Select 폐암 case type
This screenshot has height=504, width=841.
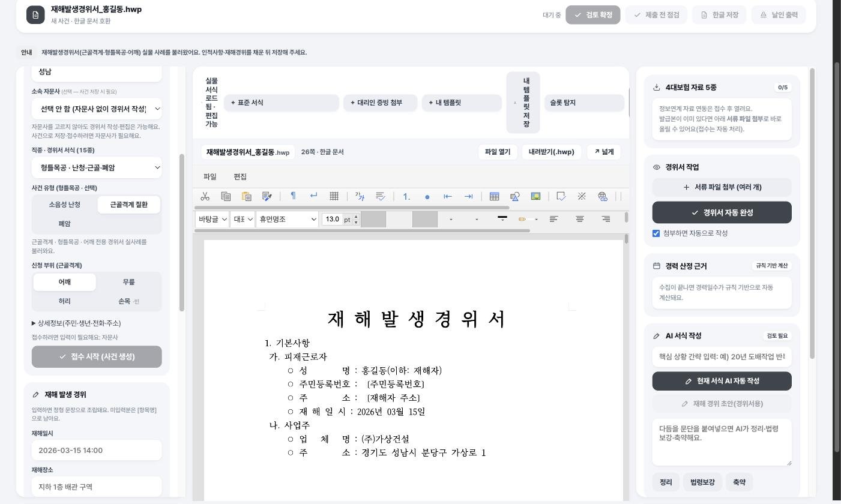click(65, 224)
